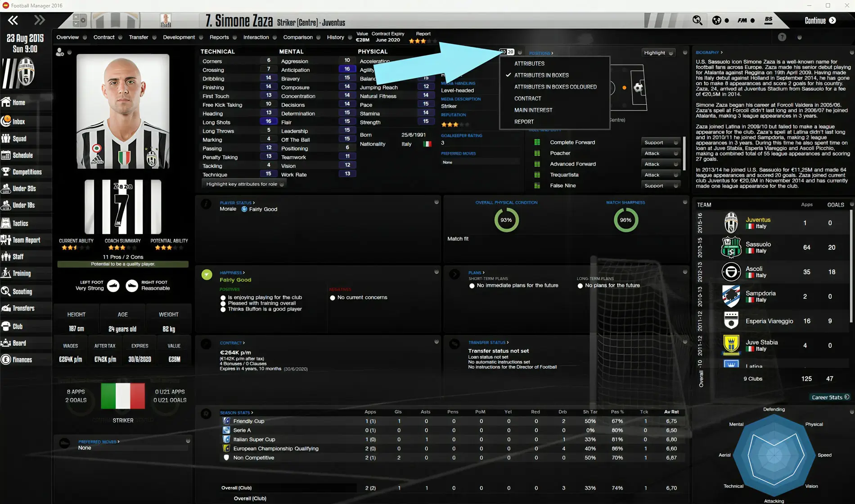855x504 pixels.
Task: Open the Biography panel link
Action: click(x=709, y=53)
